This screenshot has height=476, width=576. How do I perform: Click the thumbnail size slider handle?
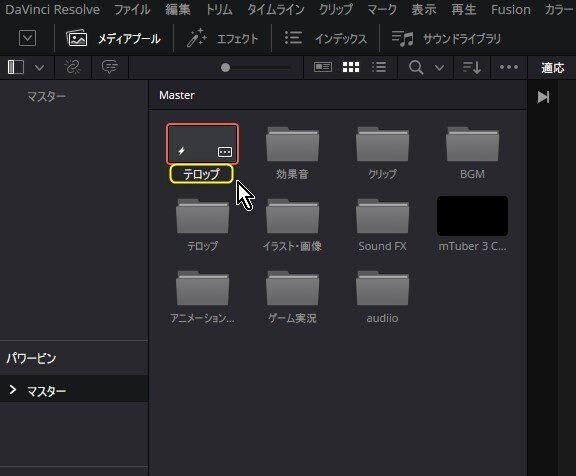(226, 68)
